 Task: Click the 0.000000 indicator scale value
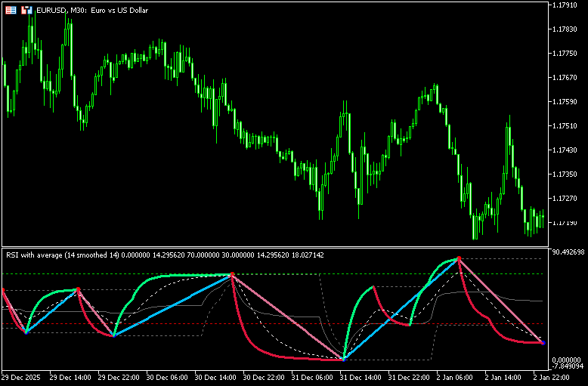click(567, 359)
